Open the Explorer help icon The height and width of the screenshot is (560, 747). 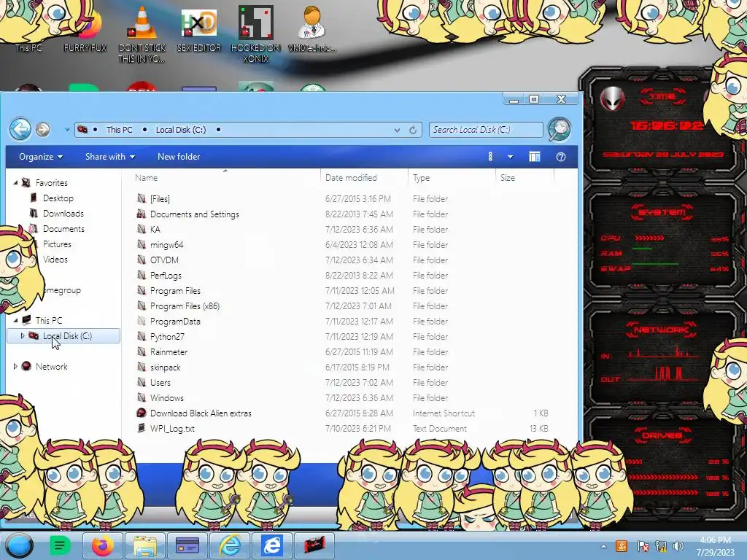tap(561, 157)
